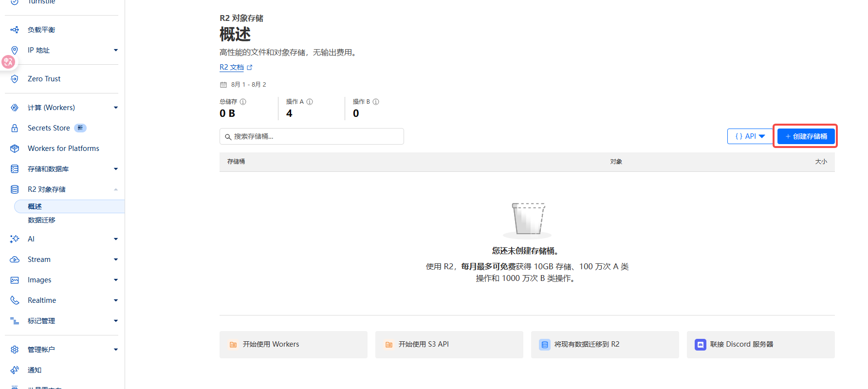Select 概述 in the sidebar
868x389 pixels.
point(35,206)
